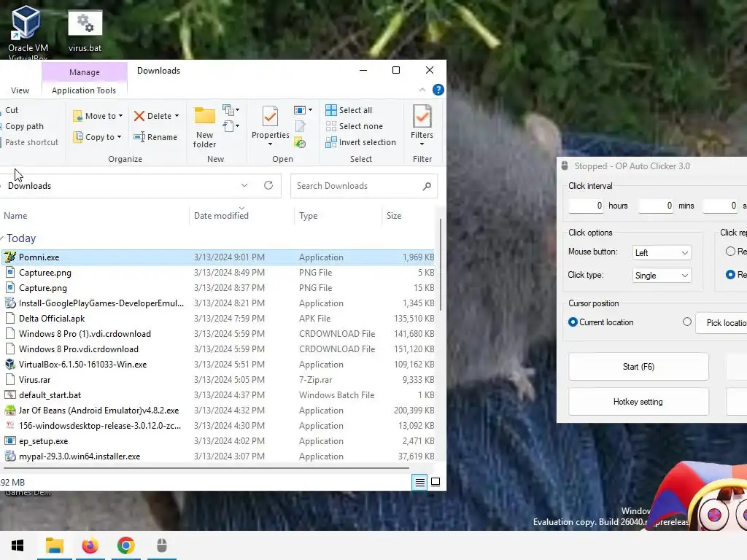This screenshot has width=747, height=560.
Task: Select the Pick location radio button
Action: click(687, 322)
